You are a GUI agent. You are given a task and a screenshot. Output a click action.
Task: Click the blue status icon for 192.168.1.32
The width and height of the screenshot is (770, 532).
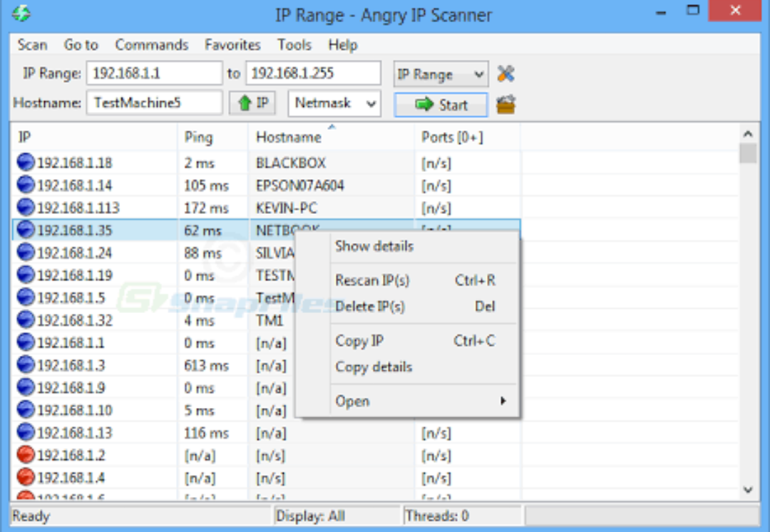tap(26, 319)
